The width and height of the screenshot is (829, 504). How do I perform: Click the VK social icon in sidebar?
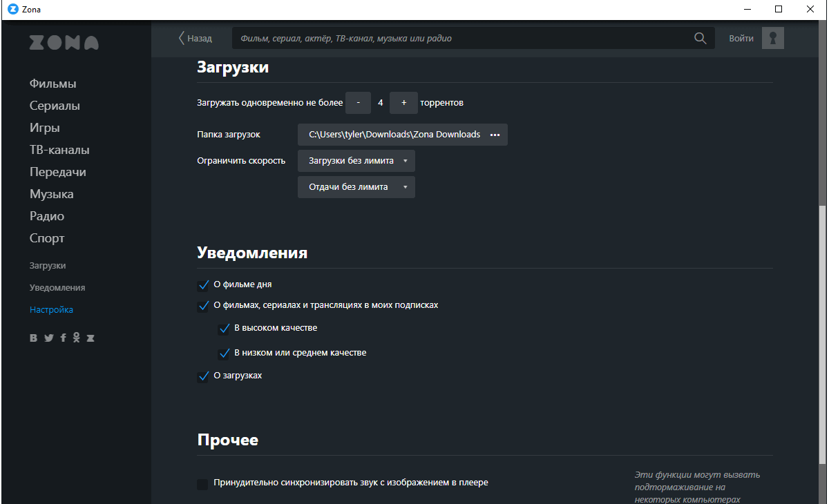click(34, 338)
